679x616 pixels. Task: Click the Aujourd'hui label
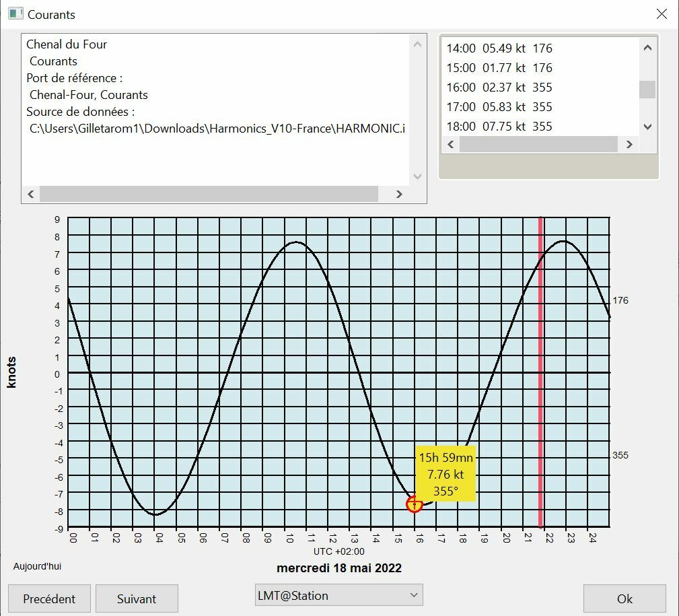point(37,566)
